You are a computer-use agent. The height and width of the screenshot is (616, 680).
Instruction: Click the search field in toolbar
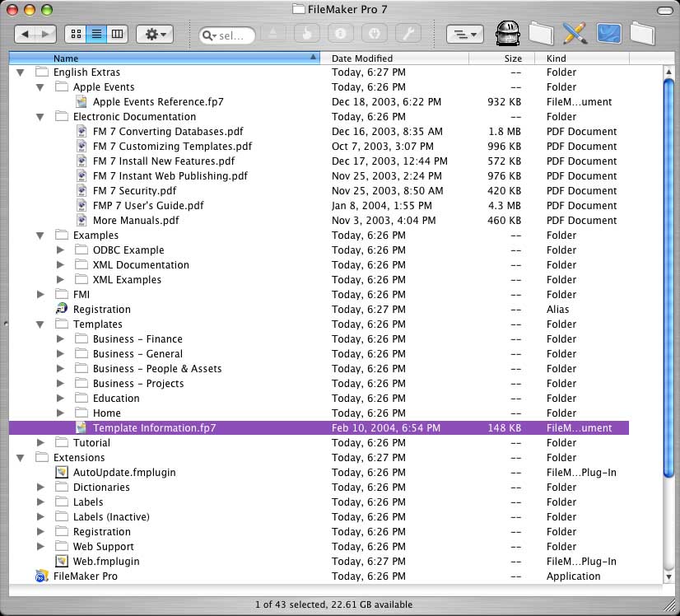pos(227,35)
